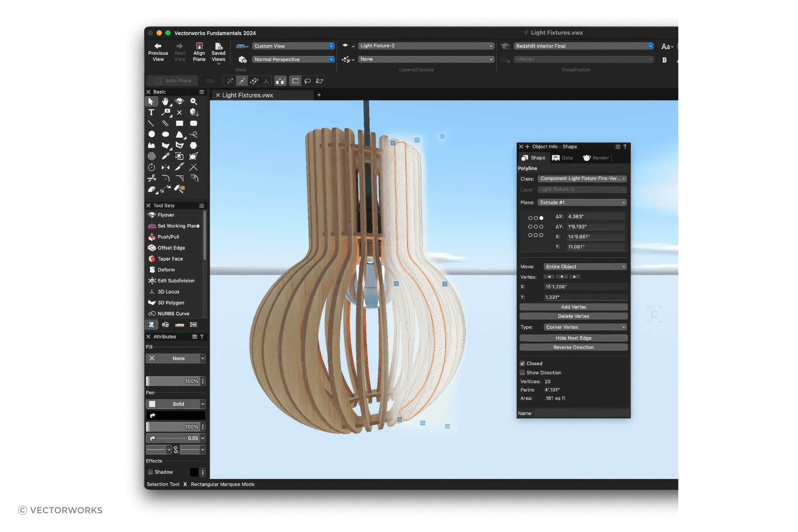Image resolution: width=798 pixels, height=532 pixels.
Task: Enable the Shadow effect checkbox
Action: tap(150, 472)
